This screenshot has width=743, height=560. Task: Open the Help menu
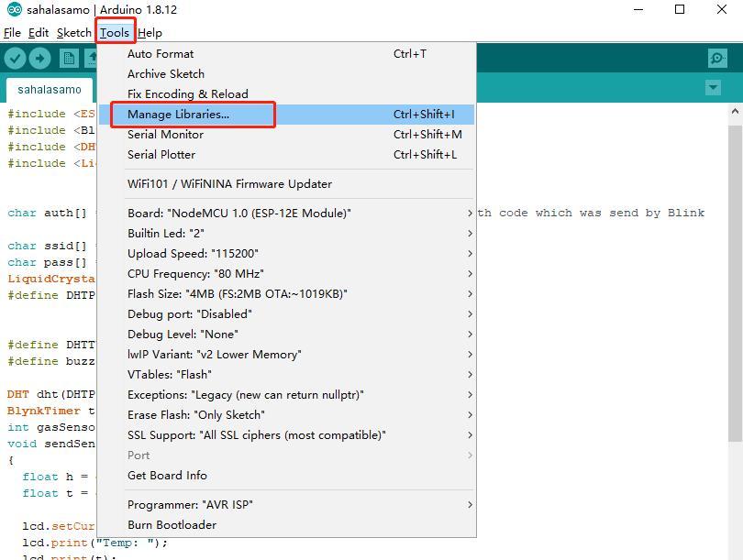pos(150,33)
